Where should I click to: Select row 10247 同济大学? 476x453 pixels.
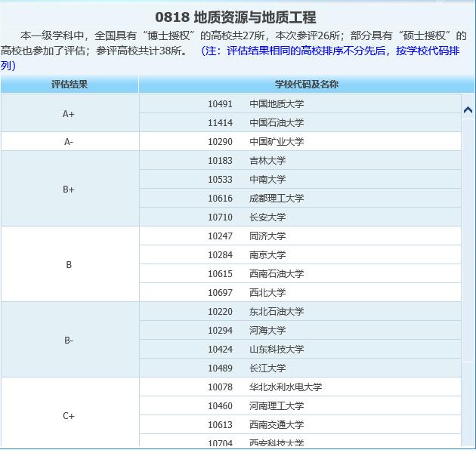(x=300, y=236)
